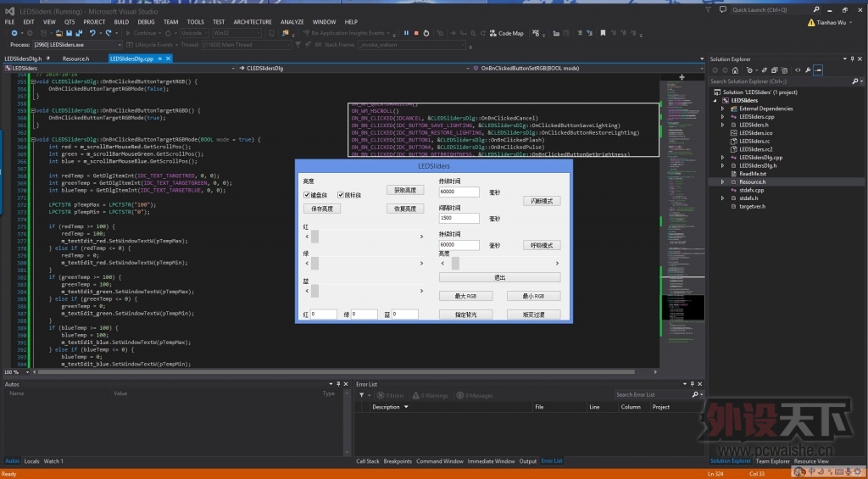Collapse the LEDSliders project node
Viewport: 868px width, 479px height.
(x=715, y=101)
